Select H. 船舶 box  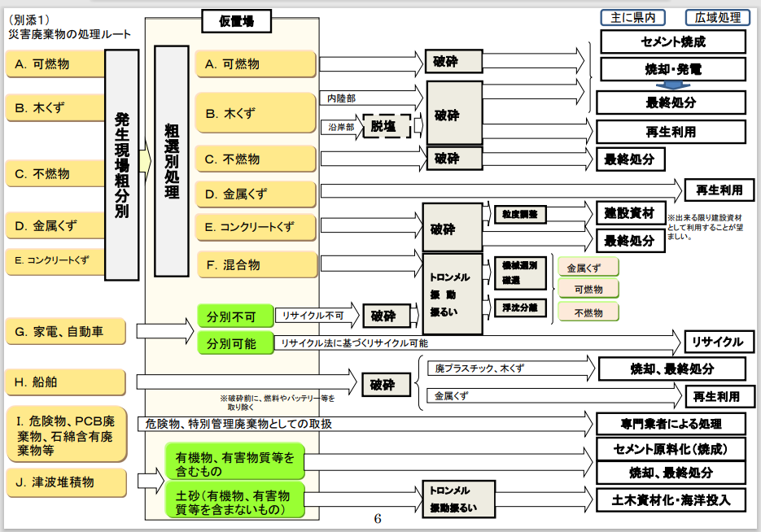click(x=66, y=382)
